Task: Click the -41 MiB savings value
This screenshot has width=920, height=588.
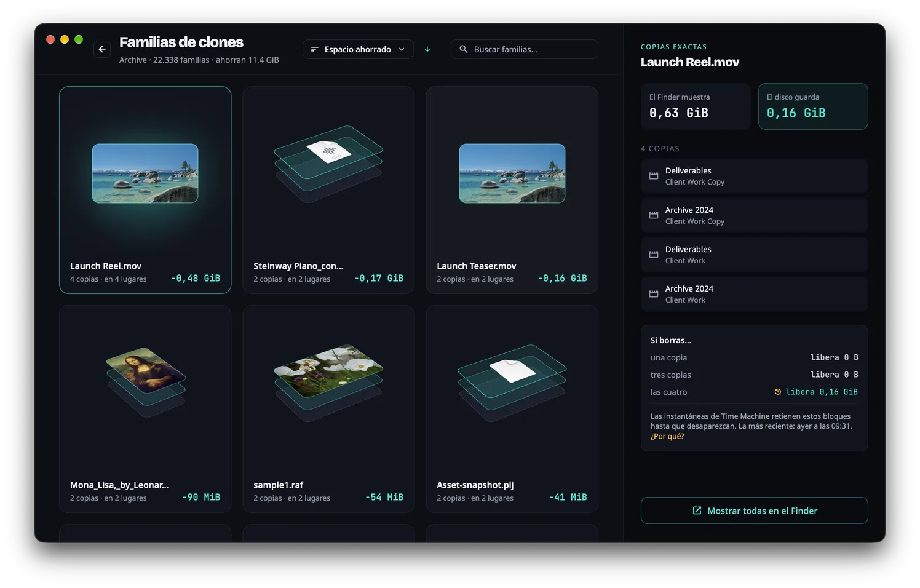Action: point(568,497)
